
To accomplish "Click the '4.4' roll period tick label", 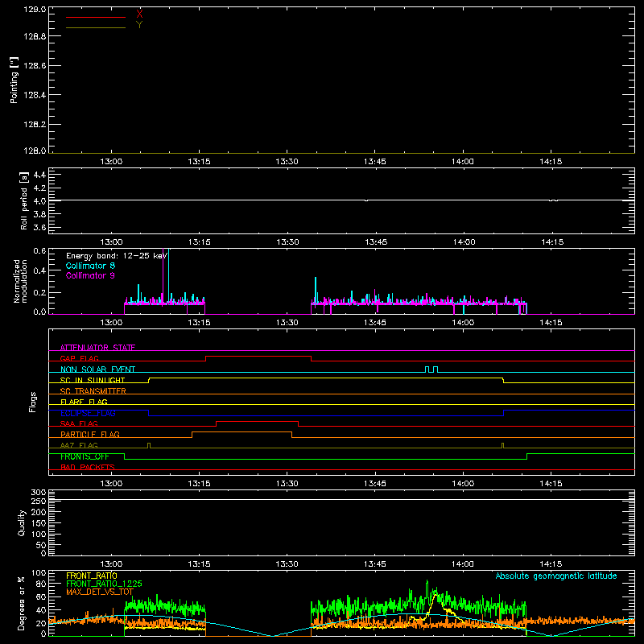I will point(39,175).
